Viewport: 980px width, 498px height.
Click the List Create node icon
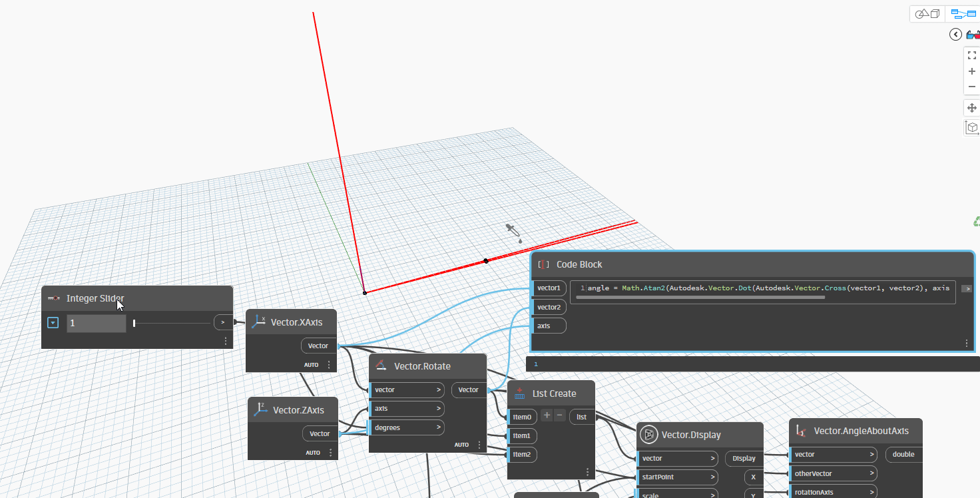click(x=519, y=393)
